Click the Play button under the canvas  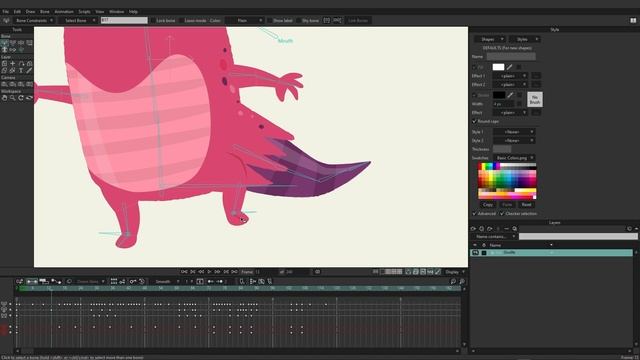tap(209, 272)
